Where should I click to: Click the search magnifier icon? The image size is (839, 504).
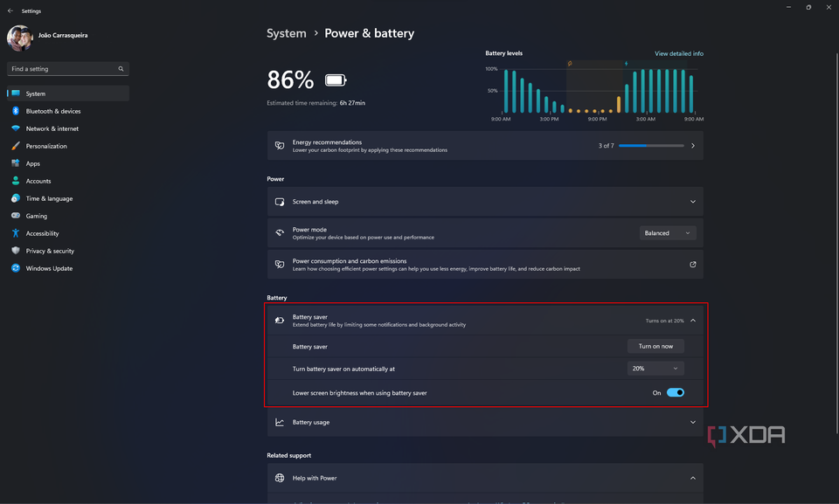tap(121, 69)
